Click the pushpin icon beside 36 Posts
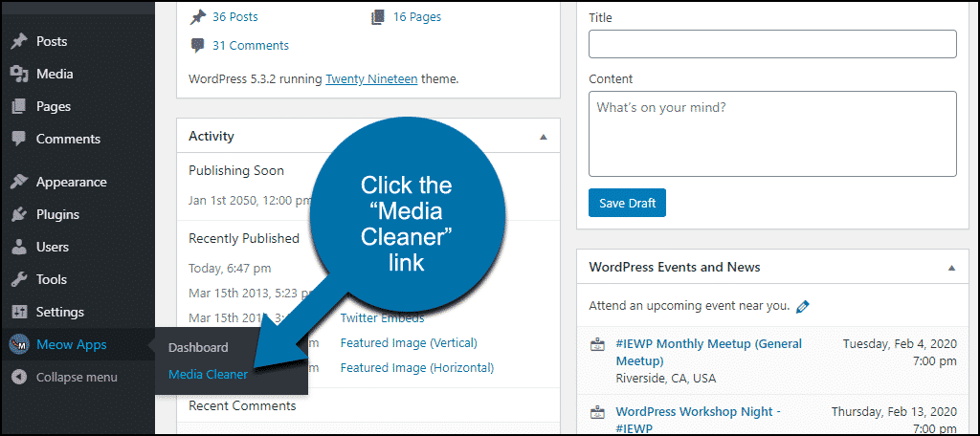Viewport: 980px width, 436px height. 197,17
